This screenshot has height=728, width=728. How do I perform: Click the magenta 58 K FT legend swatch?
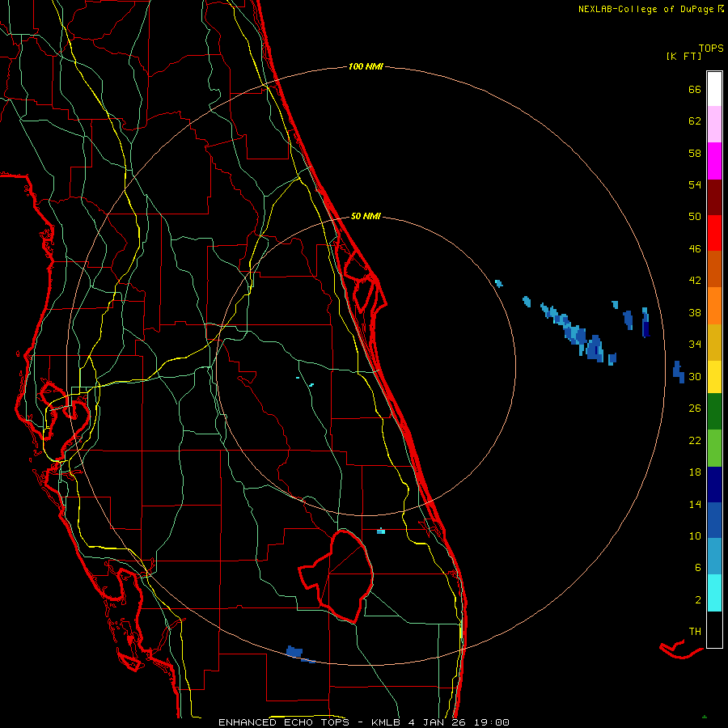pyautogui.click(x=714, y=161)
